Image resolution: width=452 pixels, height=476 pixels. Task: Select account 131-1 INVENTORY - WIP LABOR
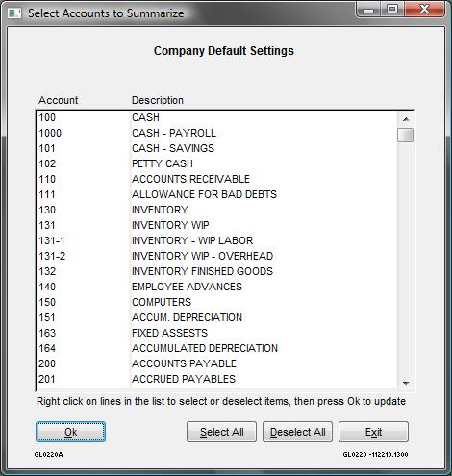click(216, 240)
